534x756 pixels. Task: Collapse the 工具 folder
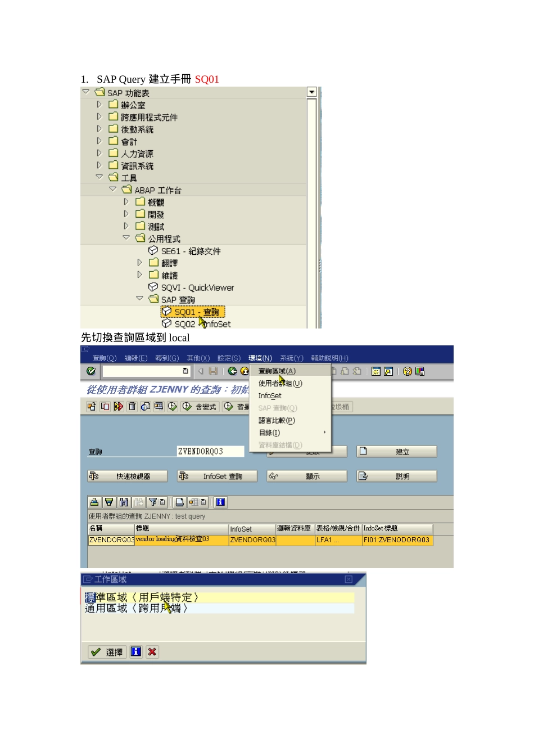click(99, 177)
